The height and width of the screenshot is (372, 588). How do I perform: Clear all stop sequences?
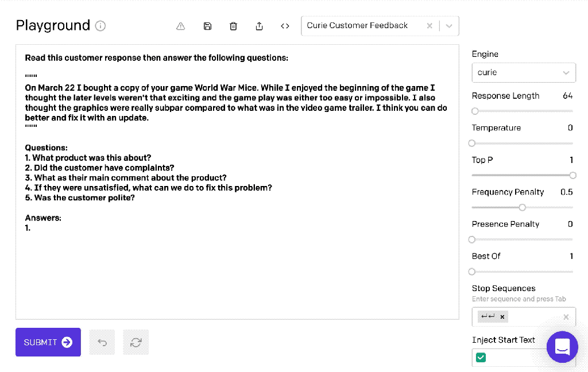click(x=566, y=317)
